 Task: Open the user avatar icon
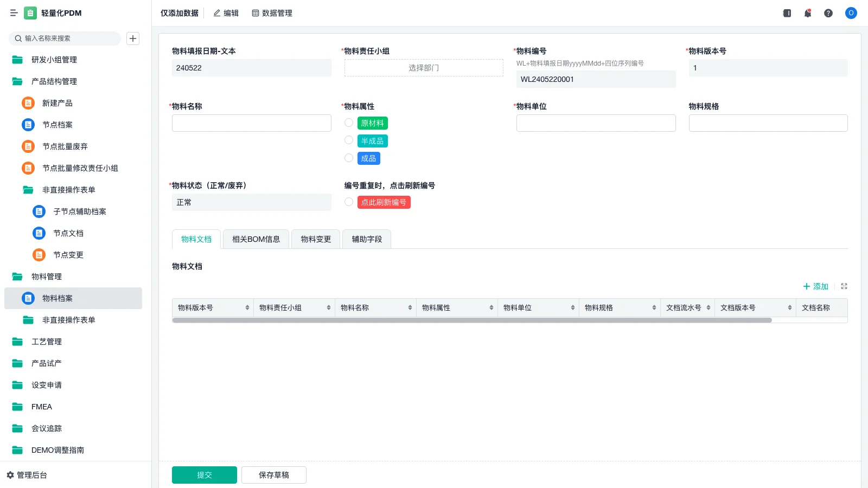click(850, 13)
